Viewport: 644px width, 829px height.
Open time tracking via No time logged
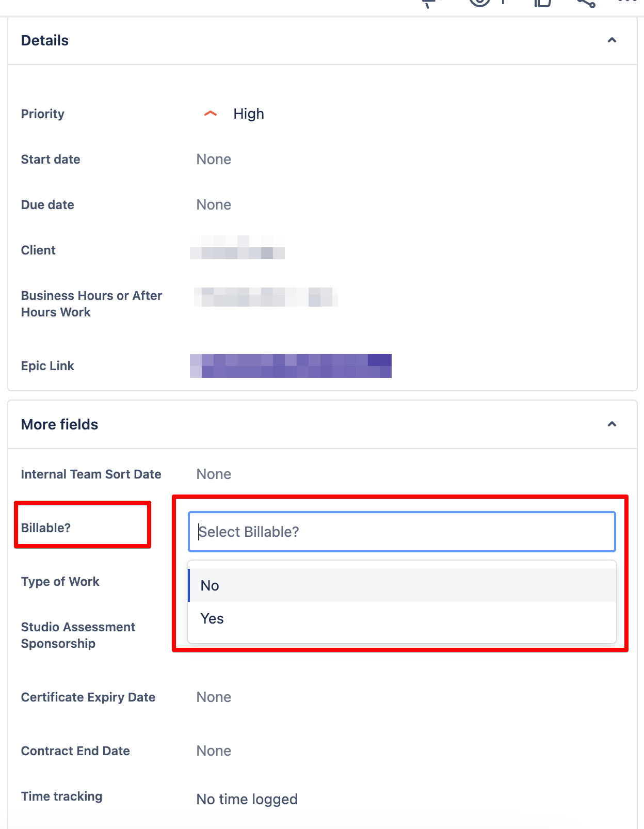click(x=247, y=799)
